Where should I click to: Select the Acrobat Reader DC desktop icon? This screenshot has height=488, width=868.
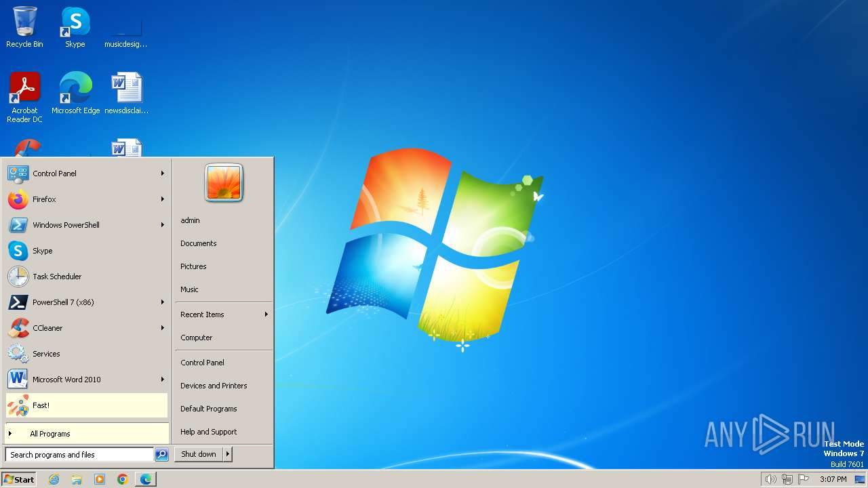pos(24,97)
